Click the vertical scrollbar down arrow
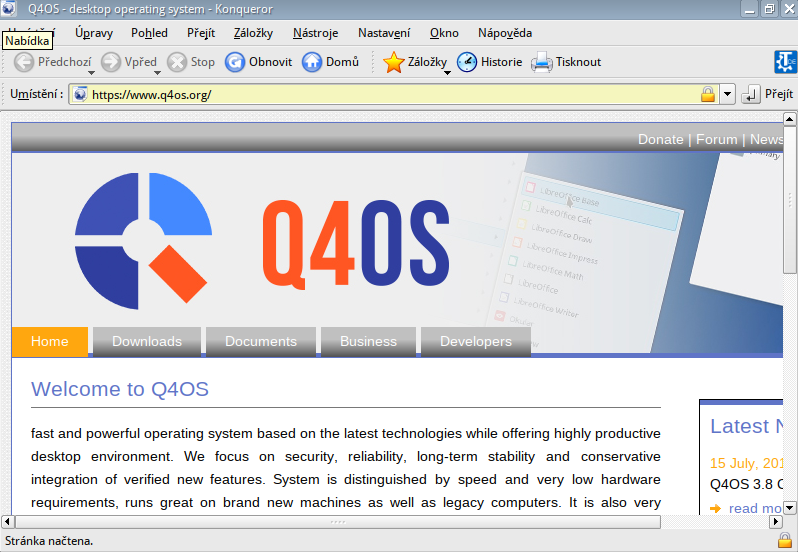 click(x=789, y=507)
